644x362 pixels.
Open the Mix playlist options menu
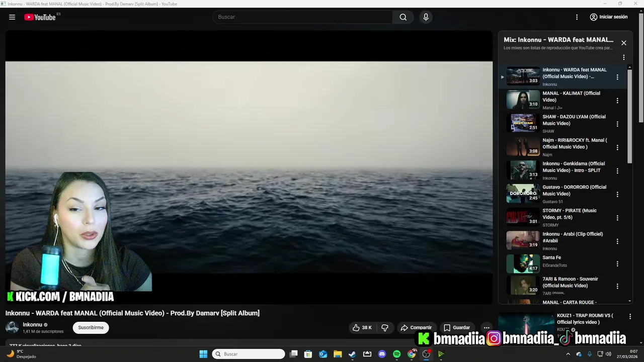(624, 57)
